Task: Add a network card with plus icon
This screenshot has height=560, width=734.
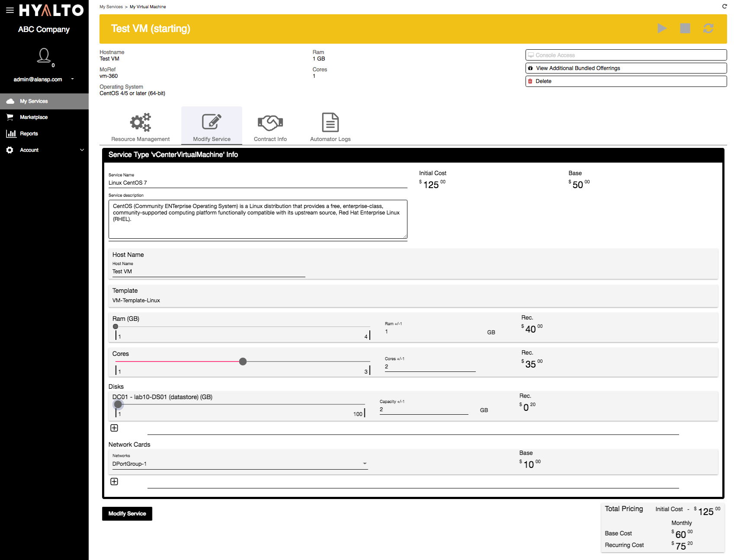Action: [114, 481]
